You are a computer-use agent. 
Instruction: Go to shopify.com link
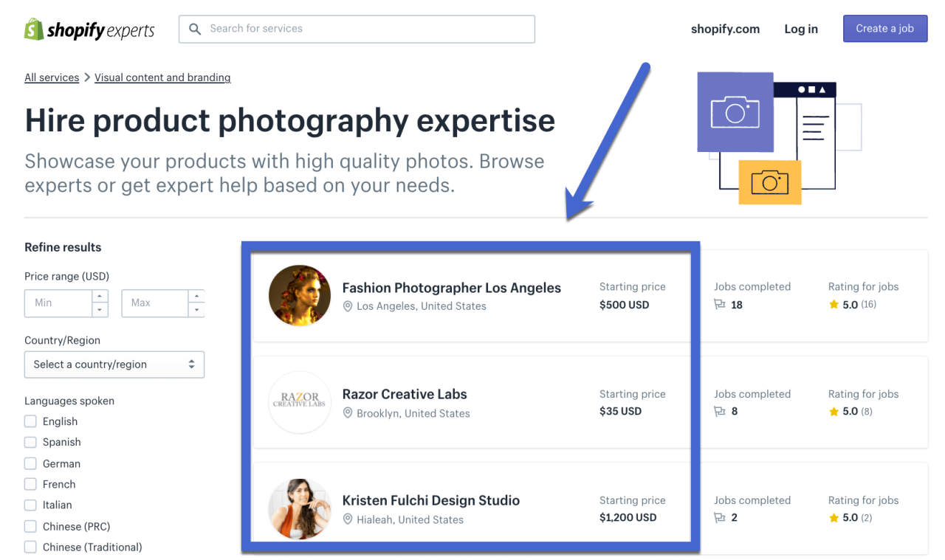tap(725, 30)
